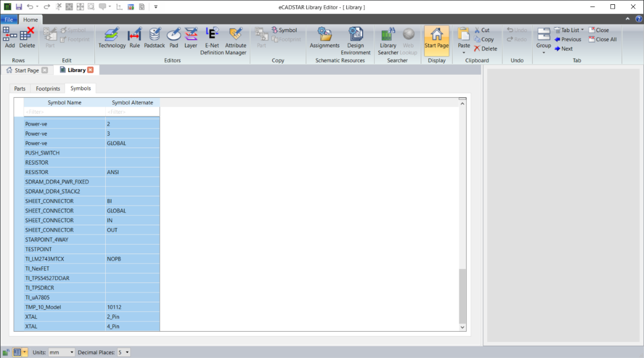The image size is (644, 358).
Task: Click the 4_Pin alternate cell
Action: (x=133, y=326)
